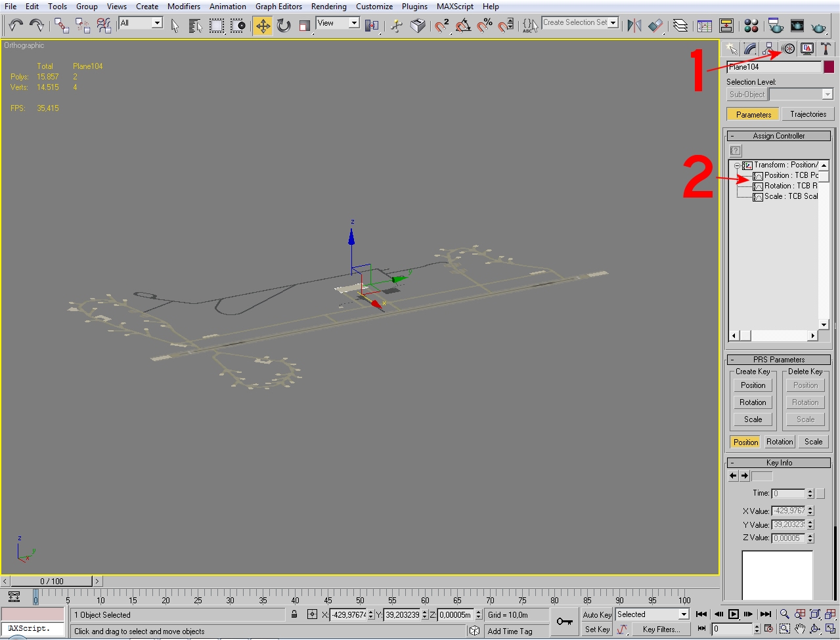Open the Material Editor icon

[751, 26]
